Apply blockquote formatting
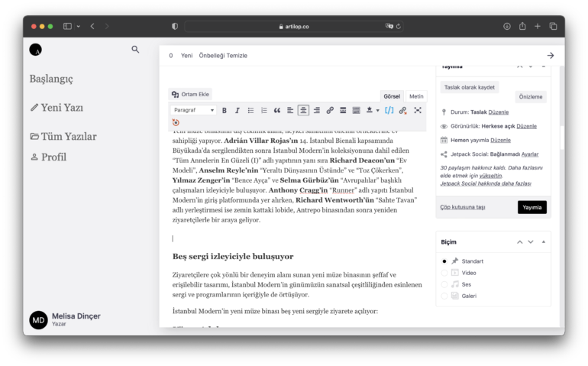This screenshot has height=366, width=588. click(276, 110)
